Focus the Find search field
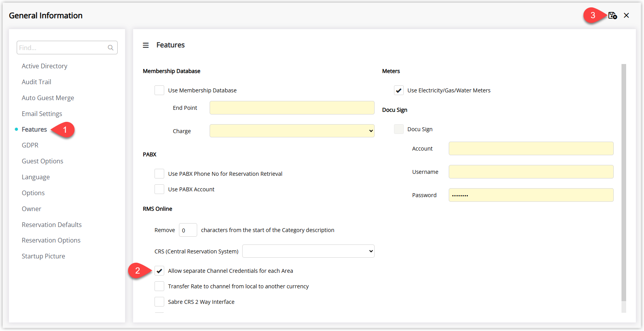Screen dimensions: 644x331 [x=67, y=48]
